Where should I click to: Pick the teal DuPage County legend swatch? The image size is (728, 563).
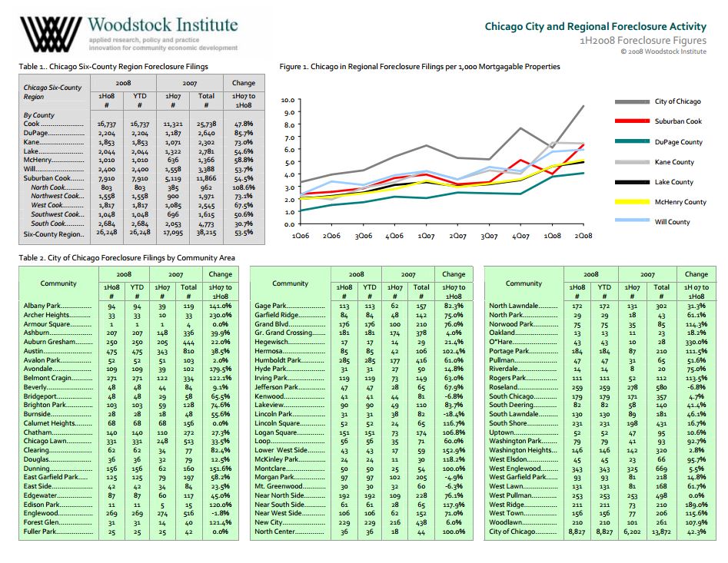(x=632, y=141)
